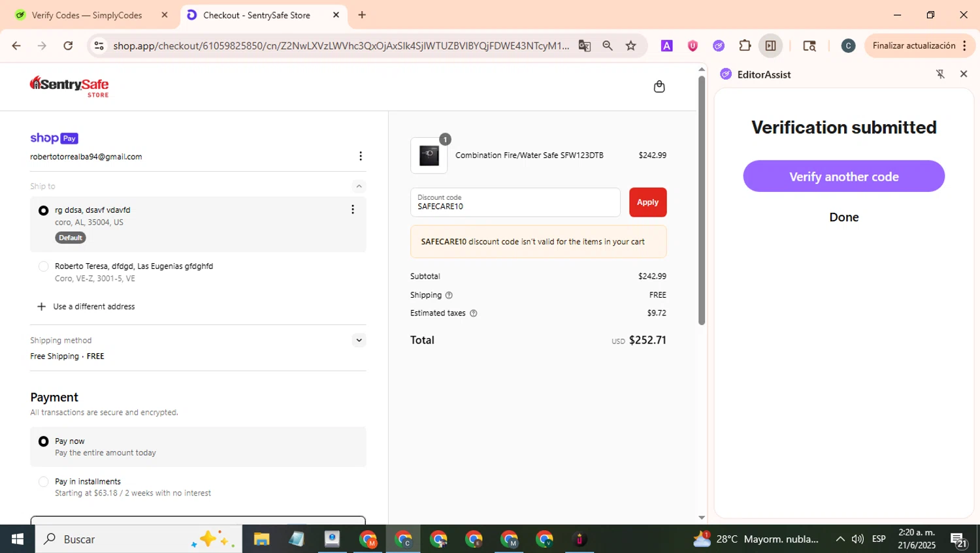Bookmark this page with the star icon
Image resolution: width=980 pixels, height=553 pixels.
coord(630,46)
